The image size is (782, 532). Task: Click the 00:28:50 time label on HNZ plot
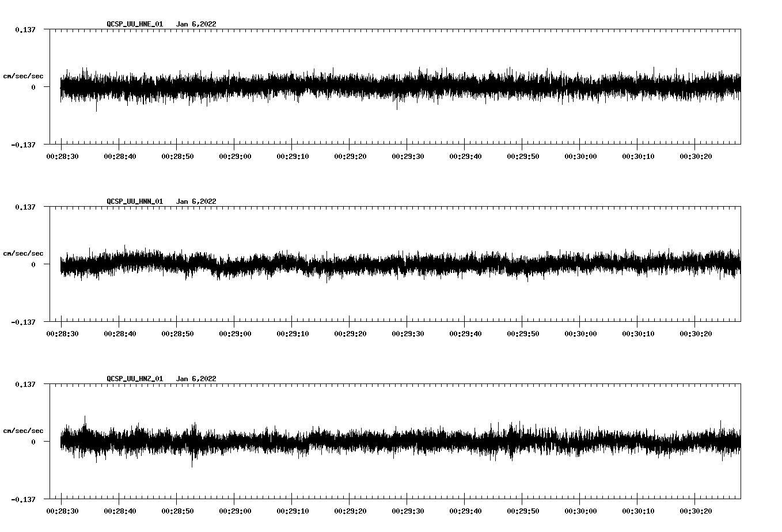[x=177, y=511]
